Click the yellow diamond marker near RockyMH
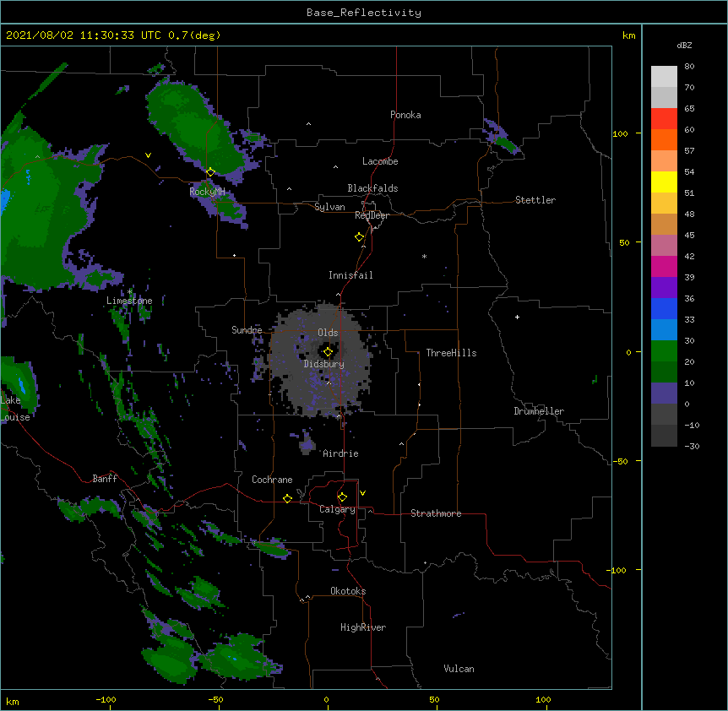This screenshot has width=728, height=711. (210, 172)
